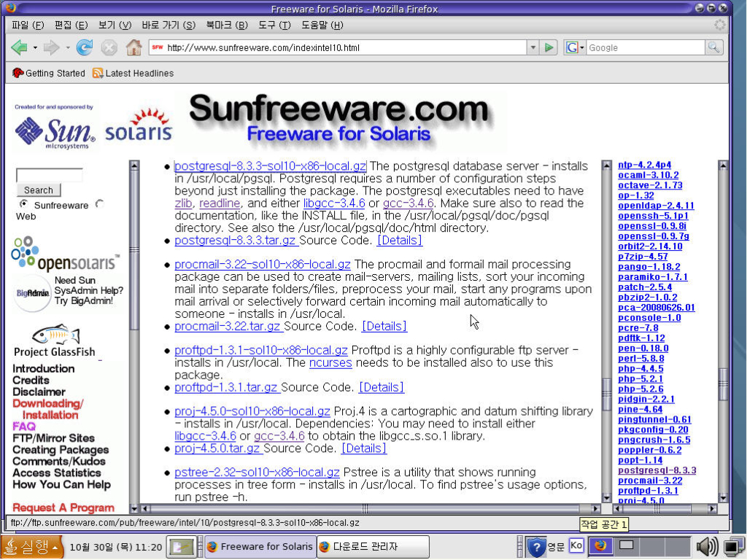Screen dimensions: 747x560
Task: Open Request A Program link
Action: click(63, 507)
